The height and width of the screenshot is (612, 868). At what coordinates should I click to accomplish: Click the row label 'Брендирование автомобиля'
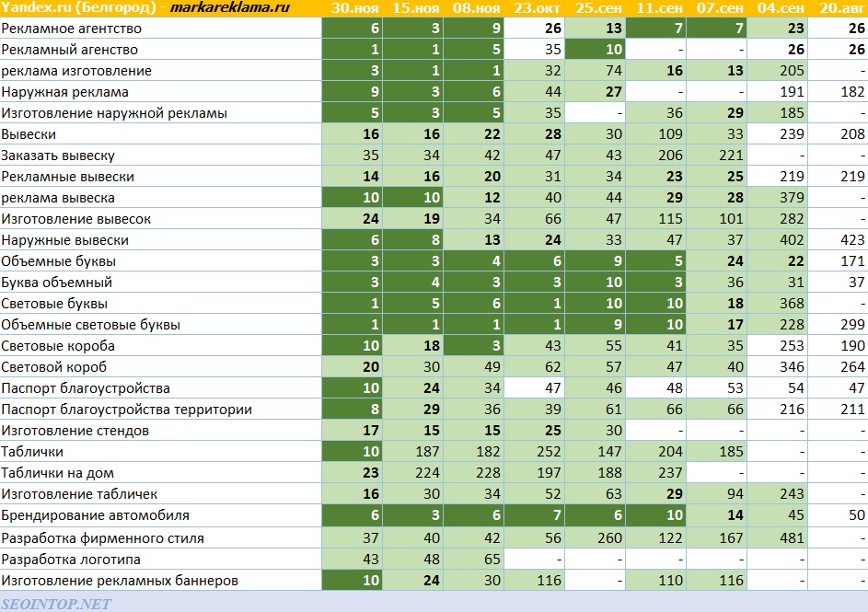[x=95, y=515]
